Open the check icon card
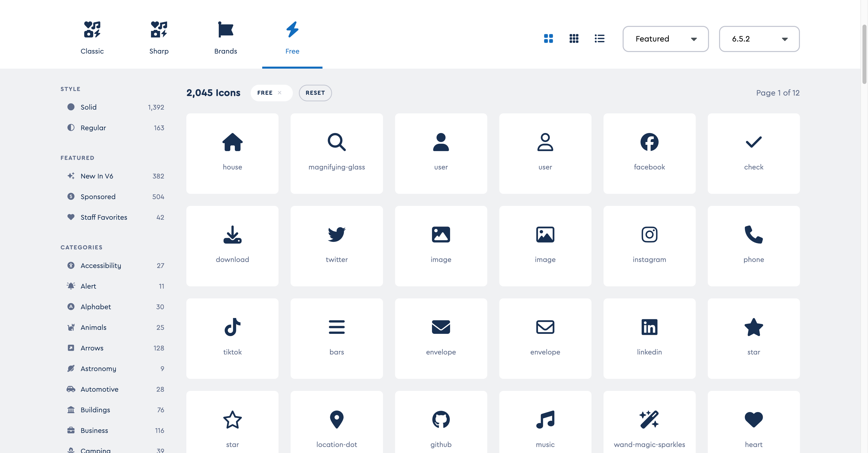This screenshot has width=868, height=453. tap(753, 154)
